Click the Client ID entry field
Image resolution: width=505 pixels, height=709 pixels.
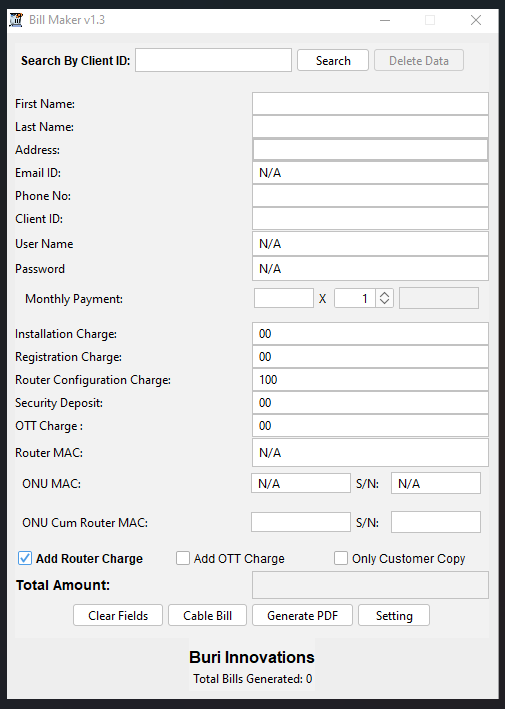pos(370,219)
